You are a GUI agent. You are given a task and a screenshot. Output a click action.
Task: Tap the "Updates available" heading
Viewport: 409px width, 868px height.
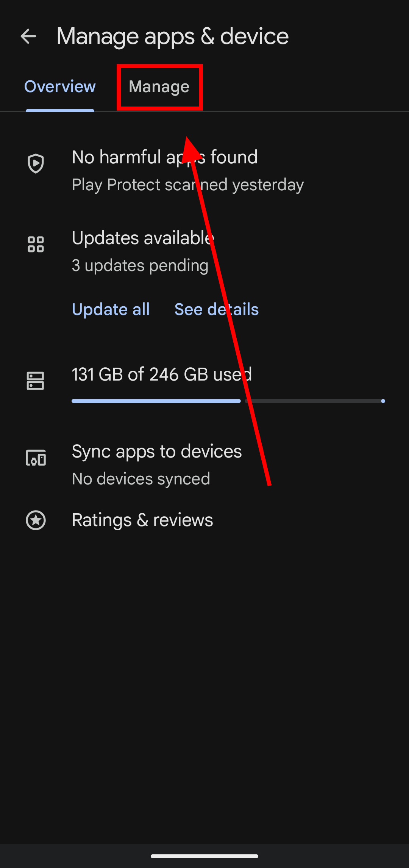click(143, 238)
